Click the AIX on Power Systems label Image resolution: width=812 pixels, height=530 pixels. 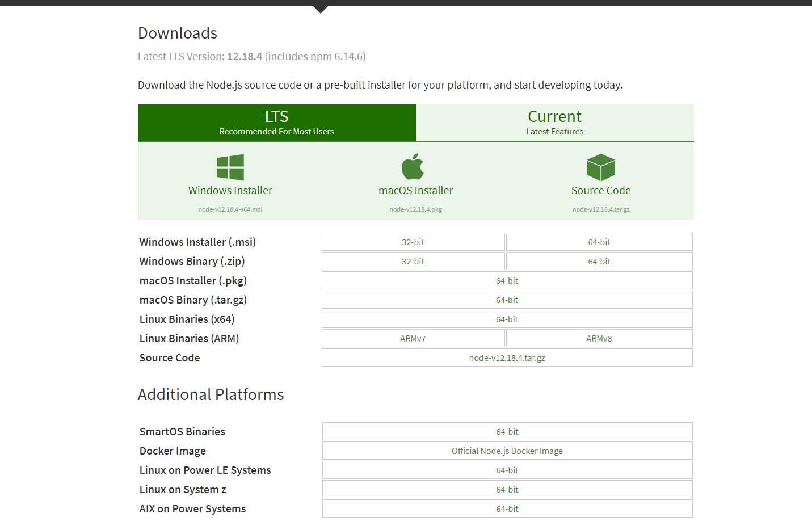click(x=193, y=509)
